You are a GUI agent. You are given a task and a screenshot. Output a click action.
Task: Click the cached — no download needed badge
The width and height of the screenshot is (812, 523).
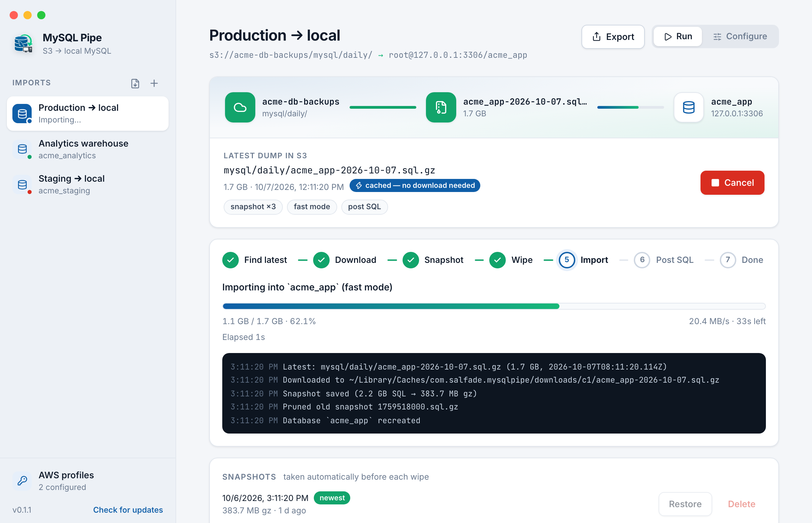[x=415, y=185]
